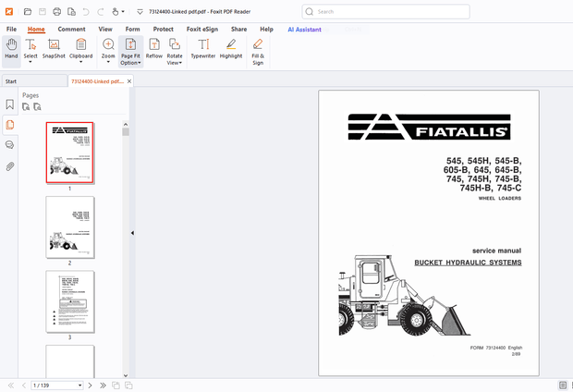Collapse the navigation panel arrow

click(132, 233)
